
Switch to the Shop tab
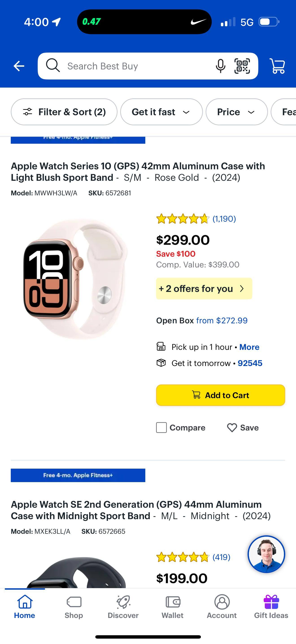pos(74,607)
